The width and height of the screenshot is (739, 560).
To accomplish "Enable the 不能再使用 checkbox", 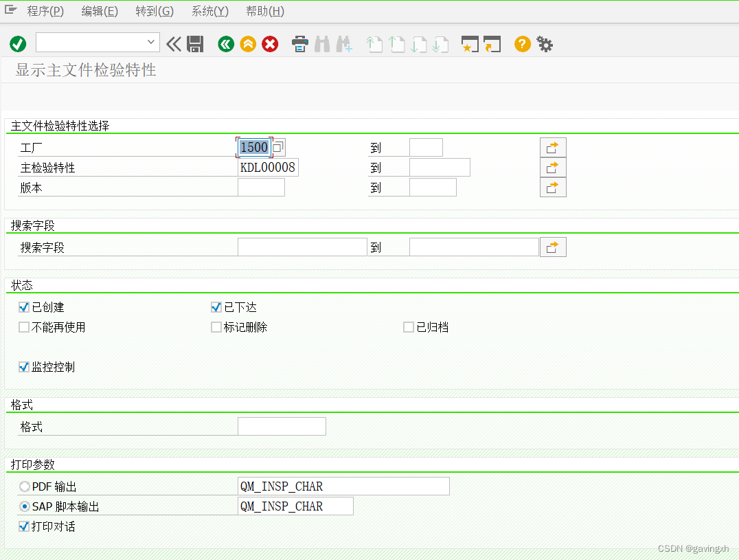I will point(24,327).
